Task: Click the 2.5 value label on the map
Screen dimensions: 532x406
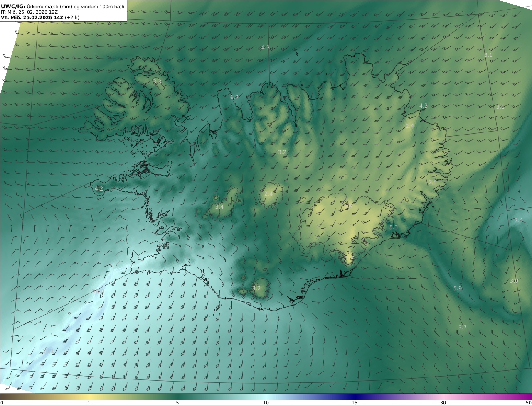Action: click(x=432, y=183)
